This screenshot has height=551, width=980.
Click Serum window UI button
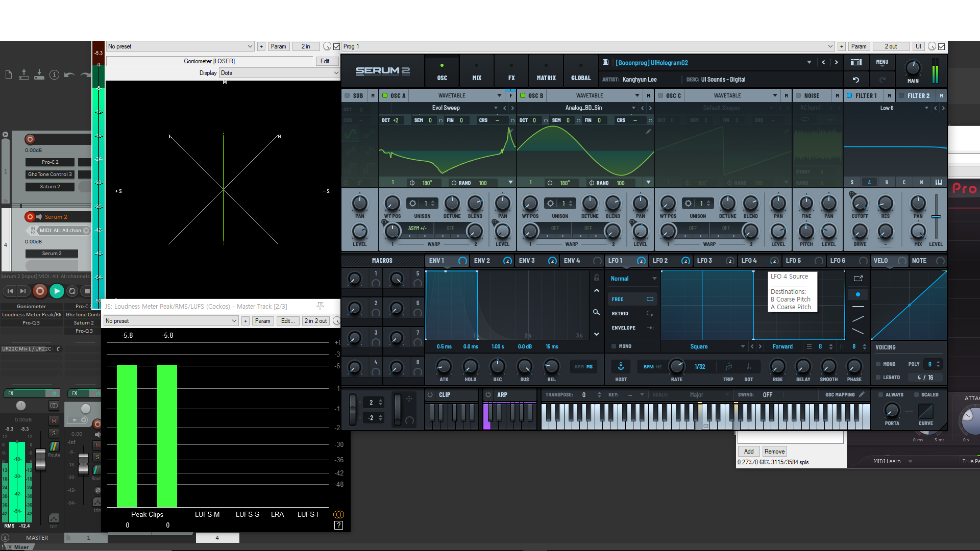coord(918,46)
